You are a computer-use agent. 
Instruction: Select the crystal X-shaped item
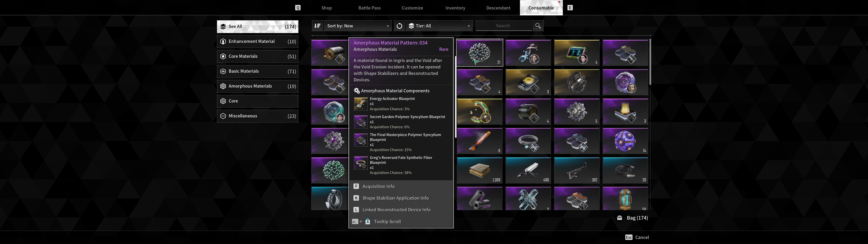[x=528, y=198]
